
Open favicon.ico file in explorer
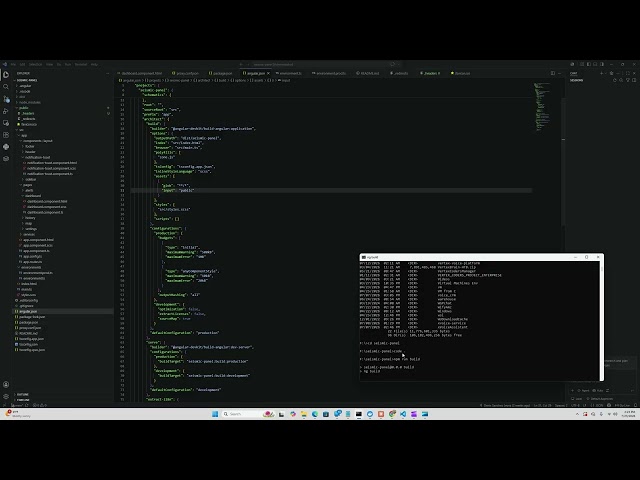click(x=29, y=124)
